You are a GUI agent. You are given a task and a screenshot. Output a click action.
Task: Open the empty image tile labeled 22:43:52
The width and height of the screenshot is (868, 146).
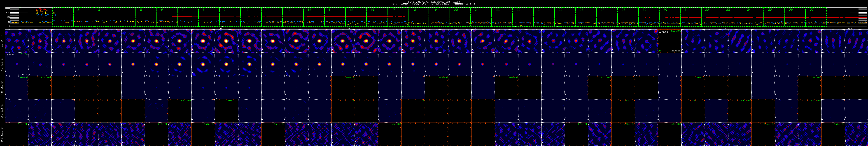(x=670, y=41)
